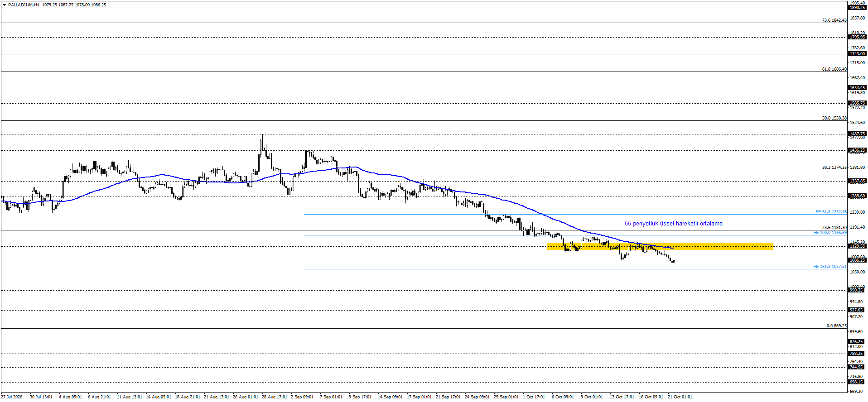Screen dimensions: 868x402
Task: Click the 1857.80 price scale value
Action: 857,18
